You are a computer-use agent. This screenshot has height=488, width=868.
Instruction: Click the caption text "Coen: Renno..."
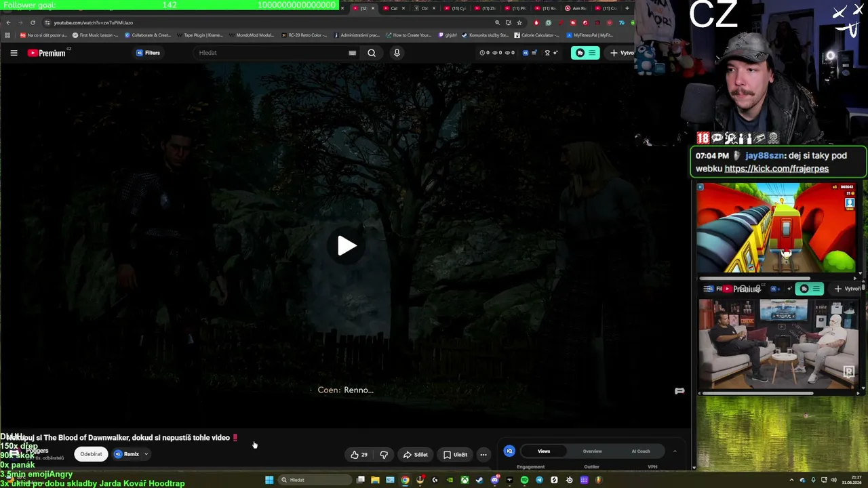click(x=346, y=390)
